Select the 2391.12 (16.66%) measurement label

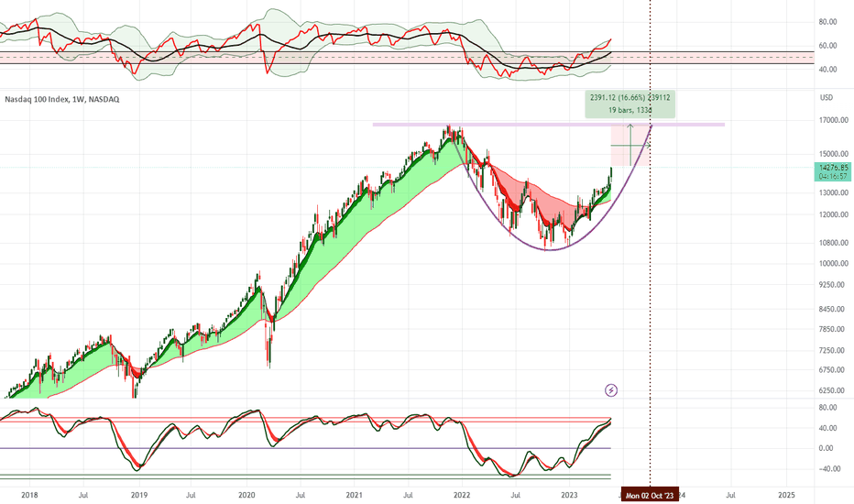pos(630,97)
